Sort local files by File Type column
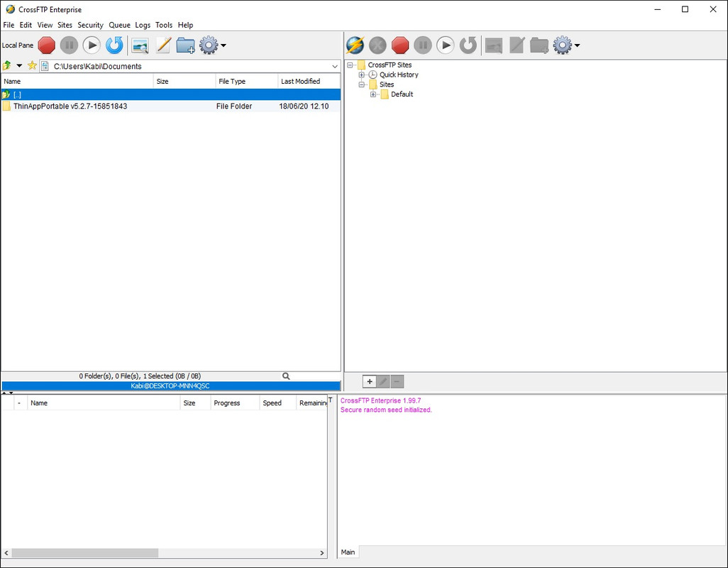This screenshot has height=568, width=728. point(246,81)
